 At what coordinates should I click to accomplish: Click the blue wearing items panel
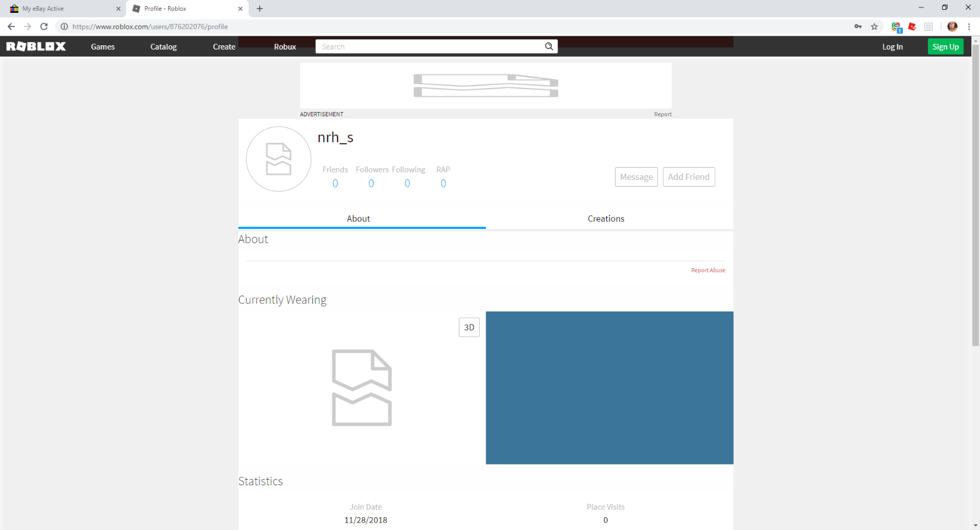point(609,388)
